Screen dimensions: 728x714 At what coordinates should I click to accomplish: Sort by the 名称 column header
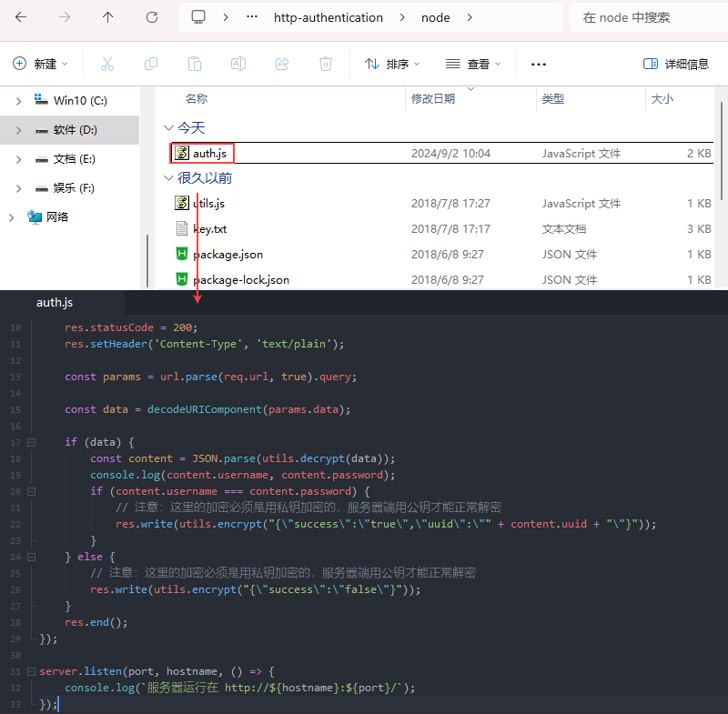pos(197,99)
